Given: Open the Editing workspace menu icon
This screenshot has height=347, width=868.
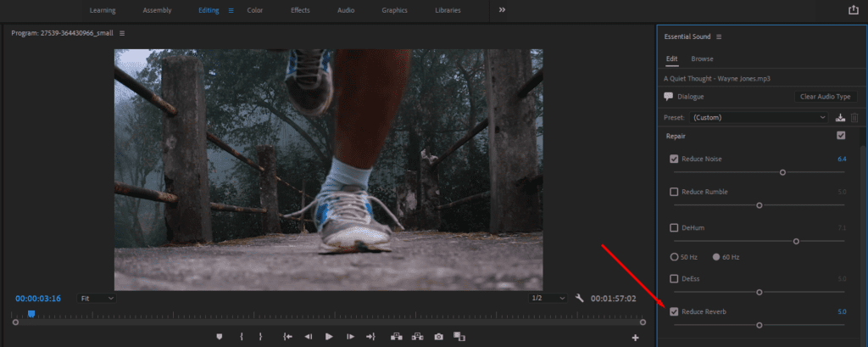Looking at the screenshot, I should pos(231,10).
